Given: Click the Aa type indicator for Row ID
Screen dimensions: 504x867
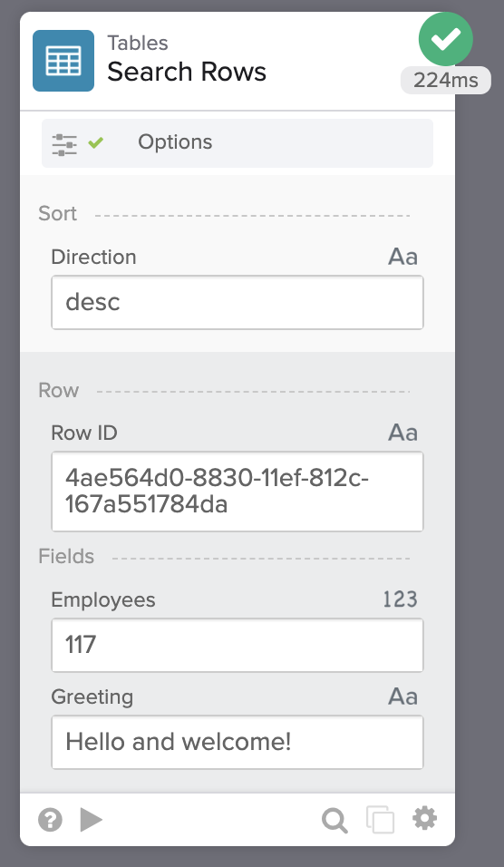Looking at the screenshot, I should 402,433.
